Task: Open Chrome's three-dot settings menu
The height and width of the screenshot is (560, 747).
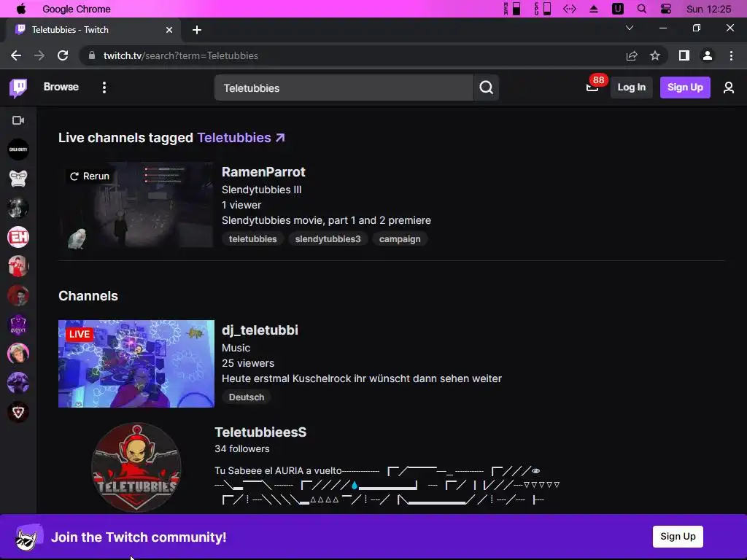Action: coord(731,55)
